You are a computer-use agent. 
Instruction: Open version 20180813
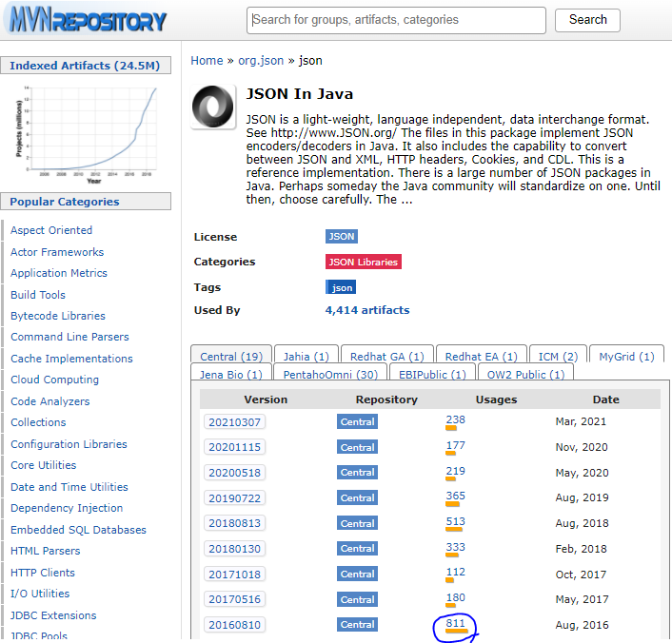point(234,523)
